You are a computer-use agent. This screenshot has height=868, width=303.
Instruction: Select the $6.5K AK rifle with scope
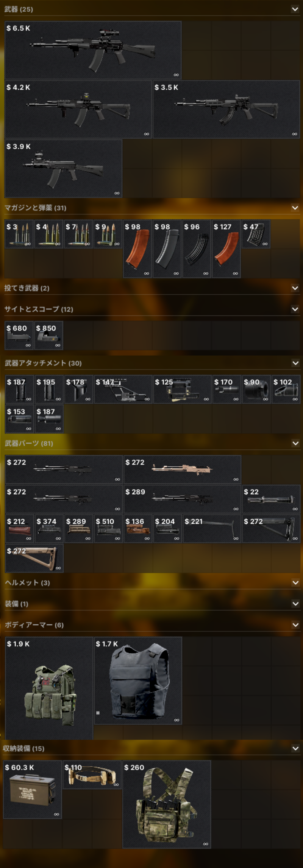[x=93, y=50]
